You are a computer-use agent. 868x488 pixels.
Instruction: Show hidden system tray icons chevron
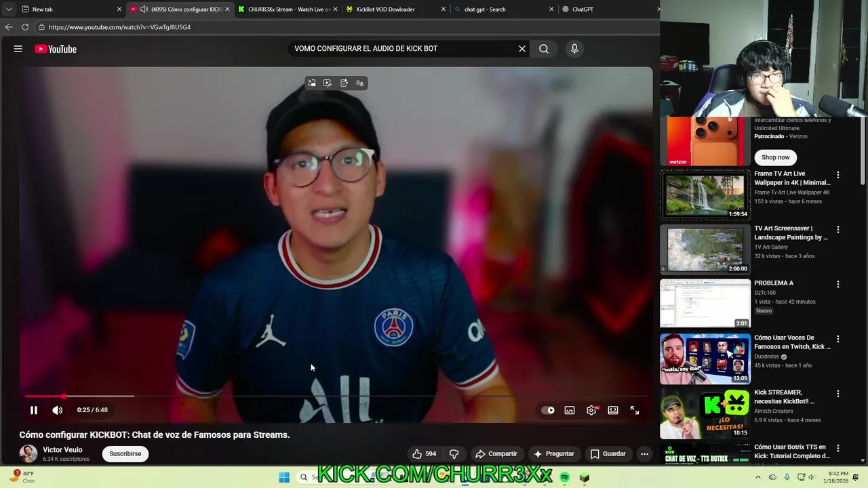759,477
